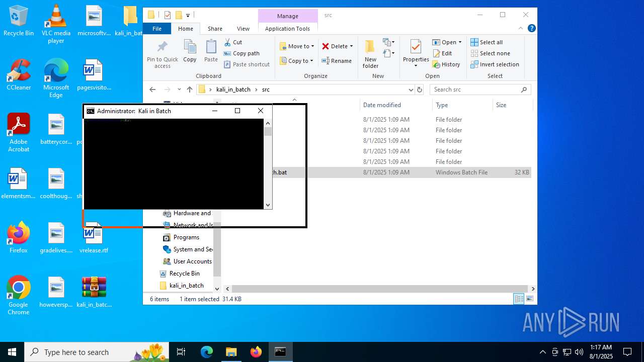The width and height of the screenshot is (644, 362).
Task: Open Adobe Acrobat desktop shortcut
Action: pyautogui.click(x=19, y=132)
